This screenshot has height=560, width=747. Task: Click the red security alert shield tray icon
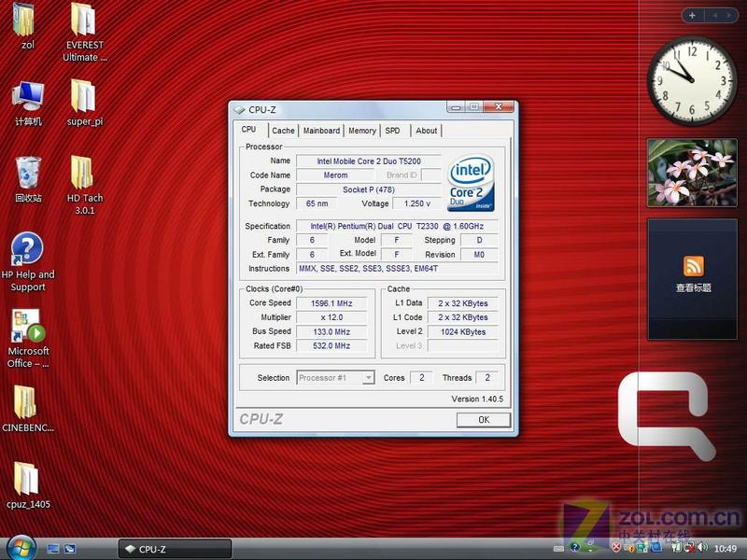pos(615,548)
